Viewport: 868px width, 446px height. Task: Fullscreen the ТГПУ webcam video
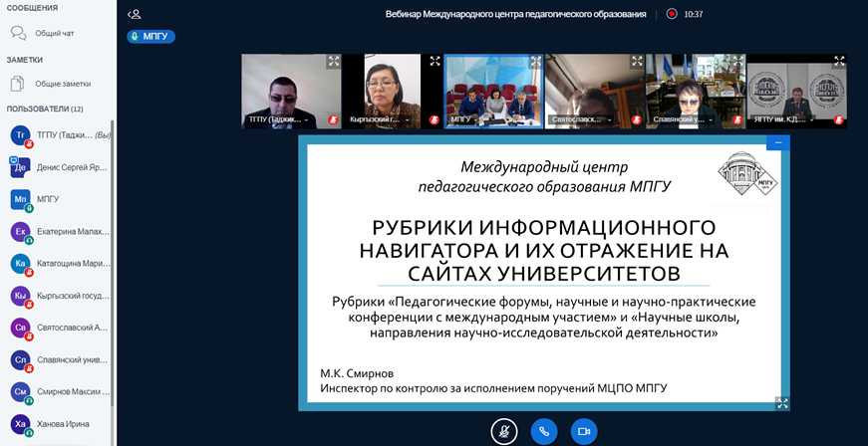pos(334,62)
